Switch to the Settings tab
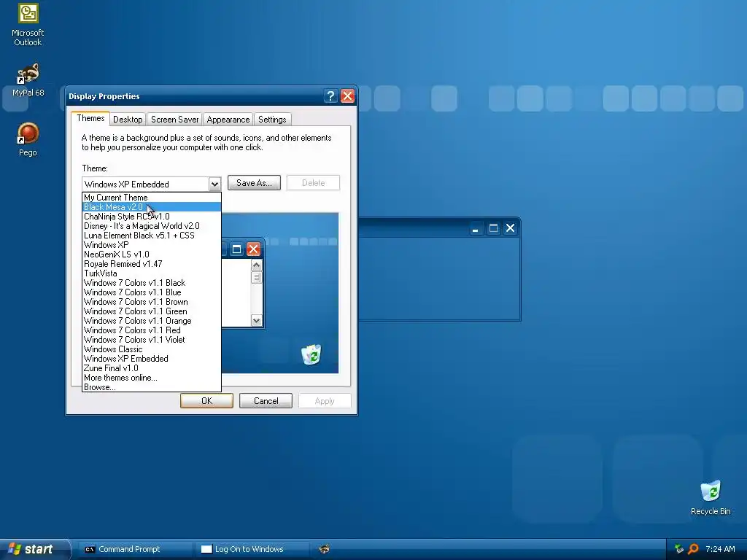 click(272, 120)
